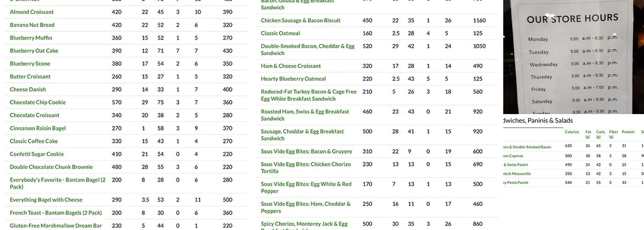Select the Confetti Sugar Cookie link

pos(37,154)
